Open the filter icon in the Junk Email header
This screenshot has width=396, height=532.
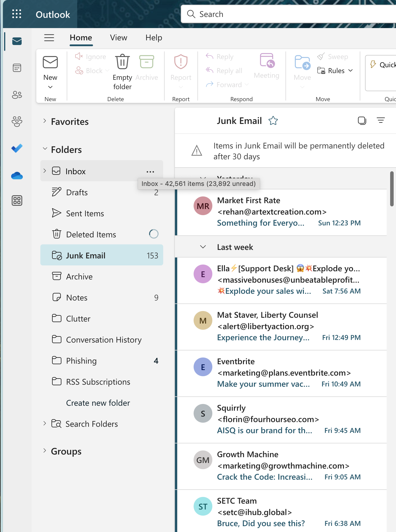tap(381, 120)
